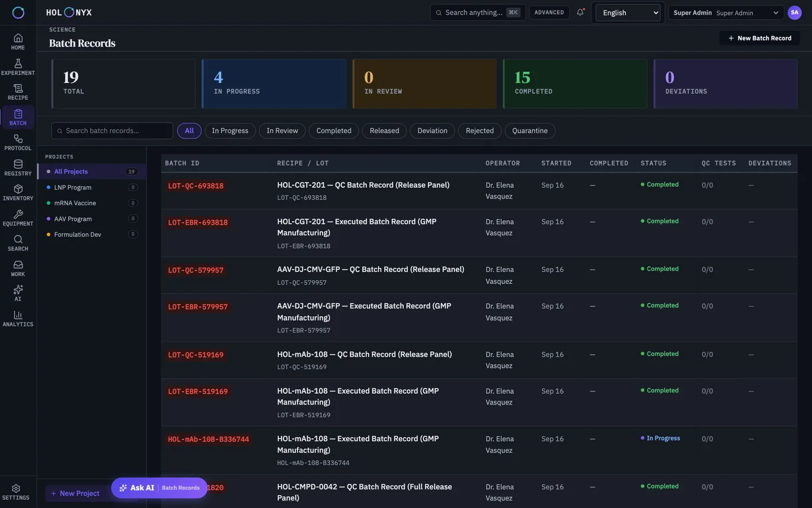The height and width of the screenshot is (508, 812).
Task: Filter by Deviation status
Action: 433,131
